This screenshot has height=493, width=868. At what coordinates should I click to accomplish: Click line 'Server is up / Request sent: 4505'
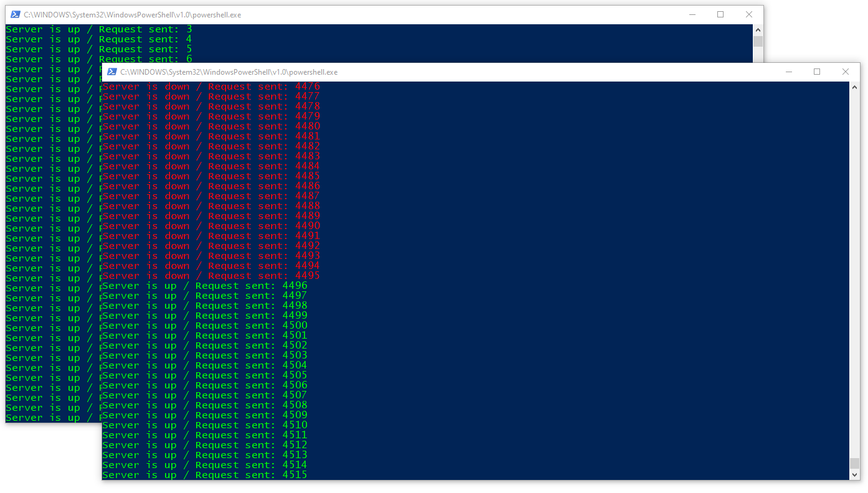coord(205,375)
